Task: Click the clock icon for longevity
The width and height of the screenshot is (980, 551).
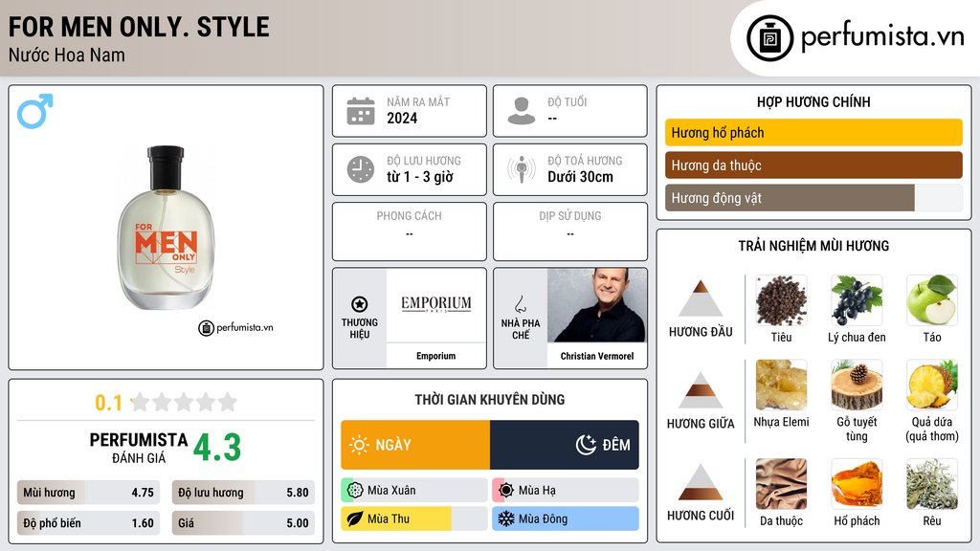Action: click(361, 169)
